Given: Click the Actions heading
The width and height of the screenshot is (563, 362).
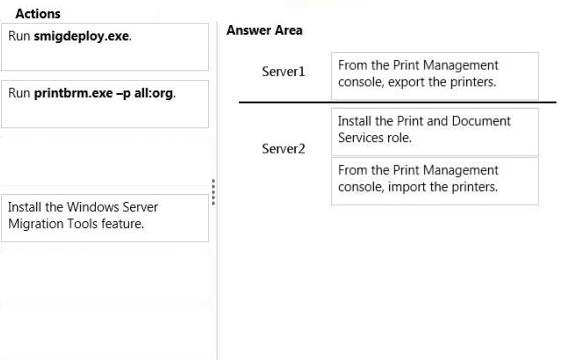Looking at the screenshot, I should point(38,14).
